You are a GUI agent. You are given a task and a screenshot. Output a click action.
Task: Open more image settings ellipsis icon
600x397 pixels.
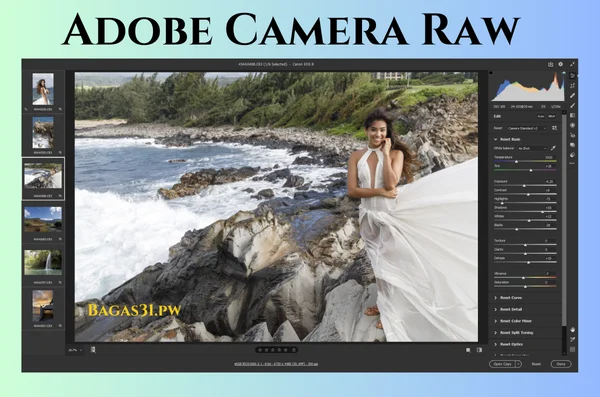572,163
